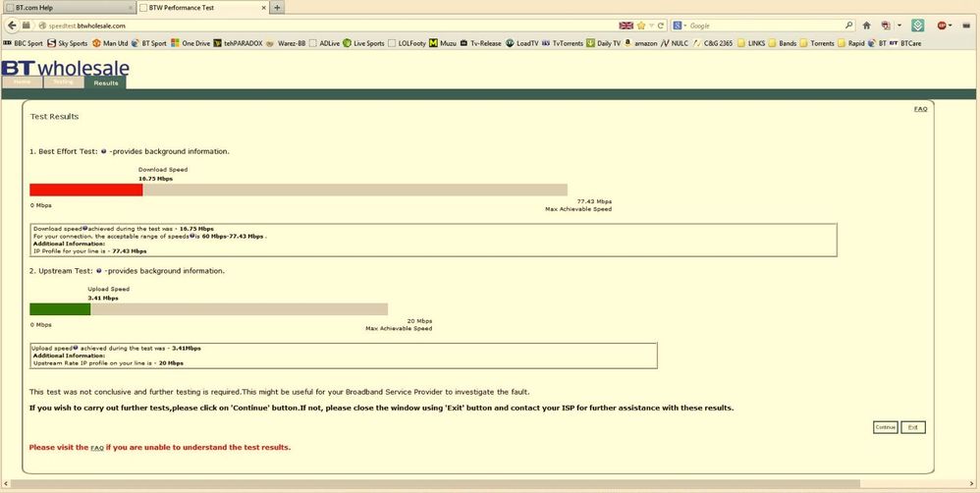The image size is (980, 493).
Task: Open a new tab with plus button
Action: point(277,8)
